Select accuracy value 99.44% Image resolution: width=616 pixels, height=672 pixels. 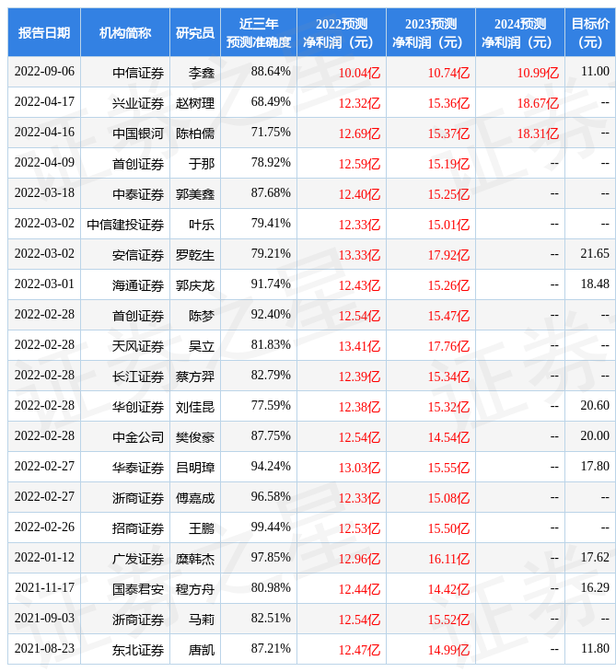tap(271, 527)
